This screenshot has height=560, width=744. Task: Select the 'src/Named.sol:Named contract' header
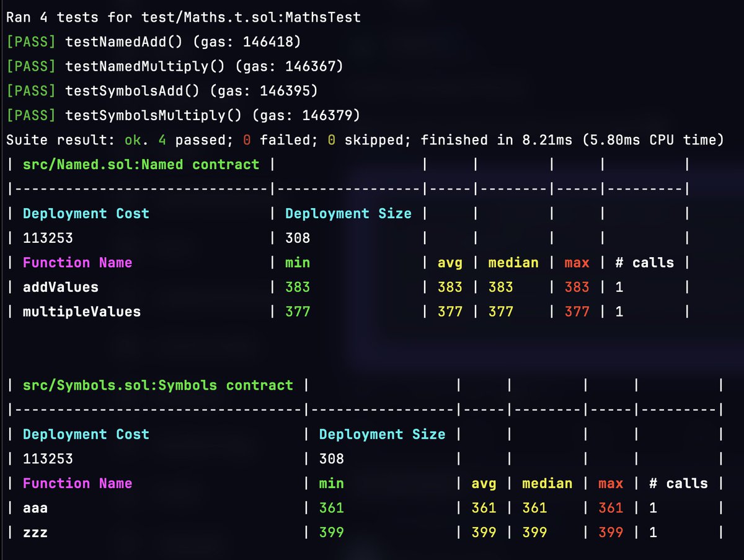point(141,164)
